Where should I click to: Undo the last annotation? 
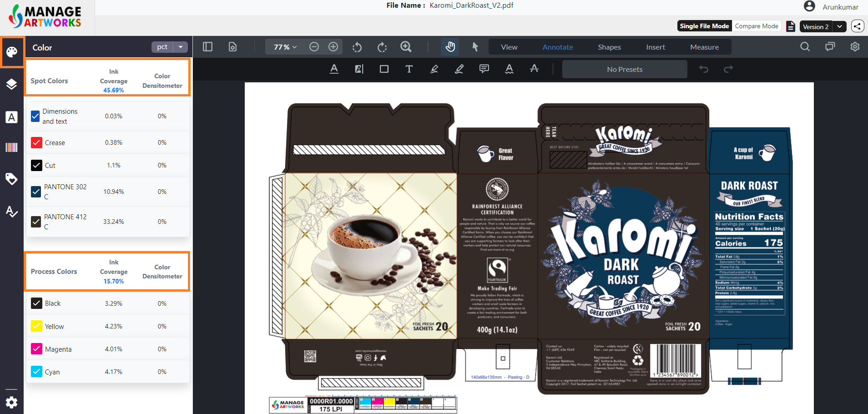pyautogui.click(x=704, y=69)
